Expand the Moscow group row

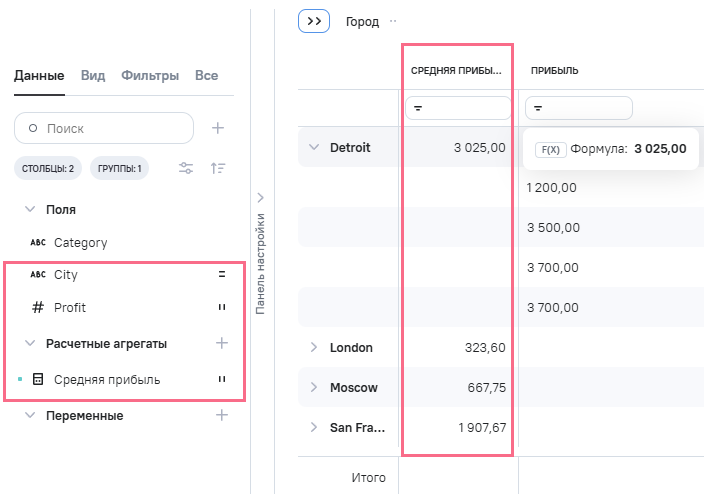click(x=313, y=387)
